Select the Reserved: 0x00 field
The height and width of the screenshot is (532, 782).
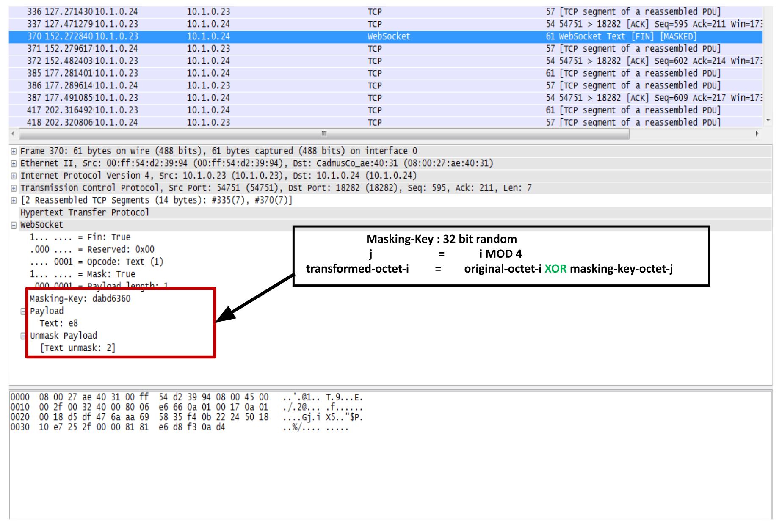(92, 249)
